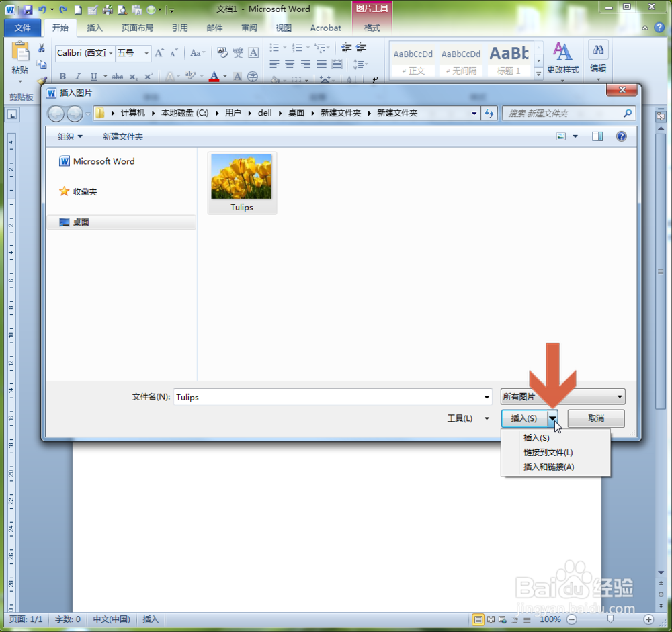Open the 组织 dropdown in dialog
This screenshot has height=632, width=672.
pyautogui.click(x=70, y=136)
